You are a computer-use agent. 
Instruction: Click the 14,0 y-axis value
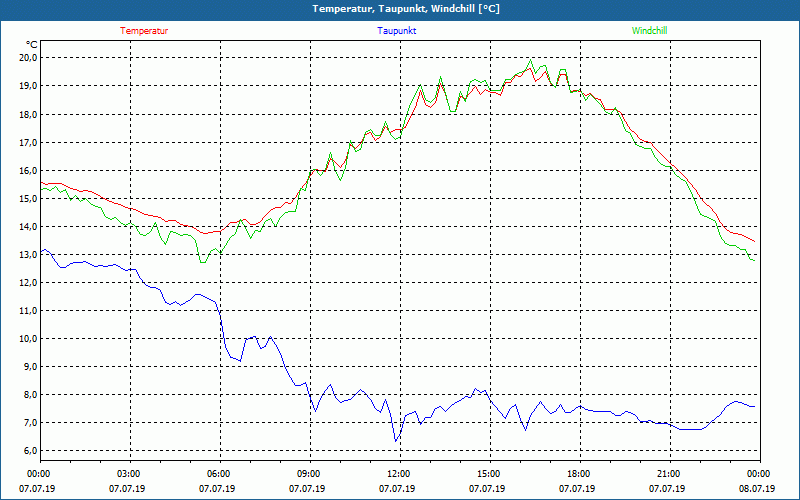coord(28,227)
